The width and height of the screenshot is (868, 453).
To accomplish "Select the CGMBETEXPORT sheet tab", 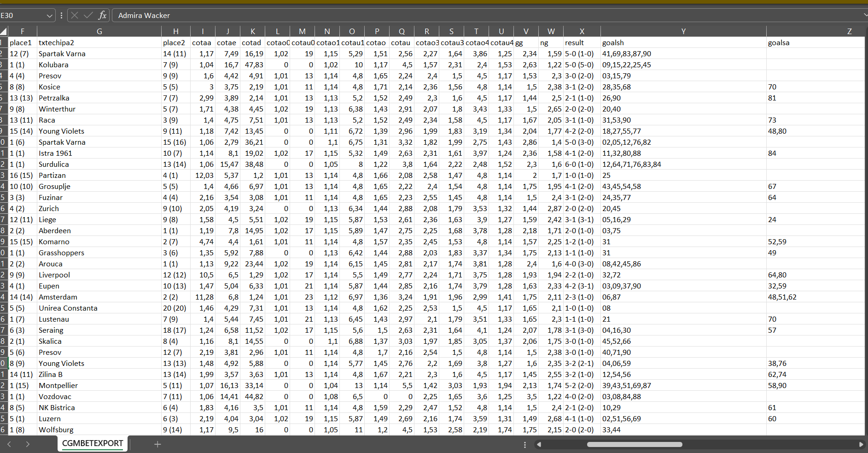I will pos(92,443).
